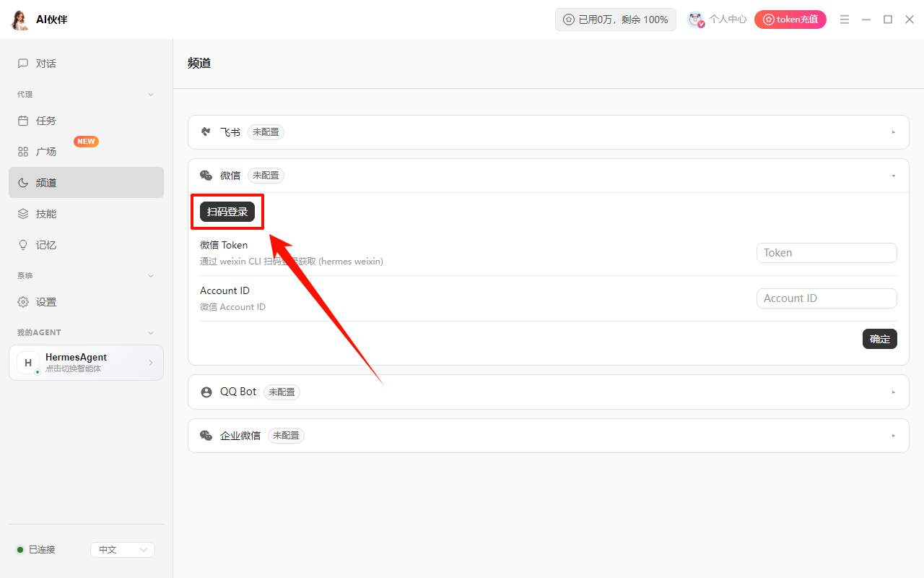Screen dimensions: 924x578
Task: Click the 微信 Token label
Action: (x=224, y=245)
